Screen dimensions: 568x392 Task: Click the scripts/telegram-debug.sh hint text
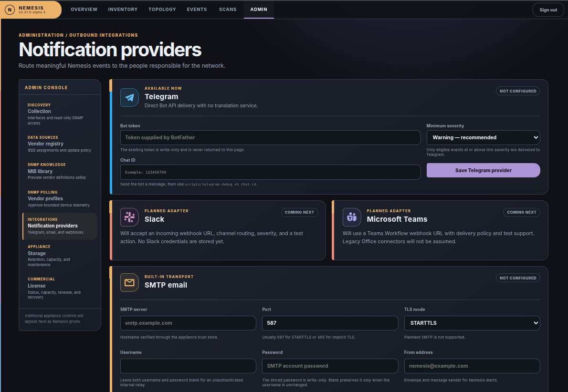coord(221,184)
